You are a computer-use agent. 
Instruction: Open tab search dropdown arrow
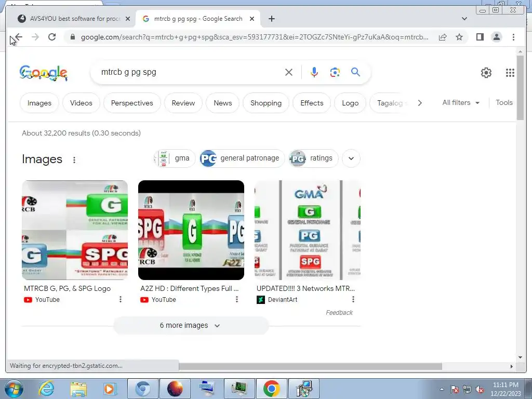click(x=464, y=19)
